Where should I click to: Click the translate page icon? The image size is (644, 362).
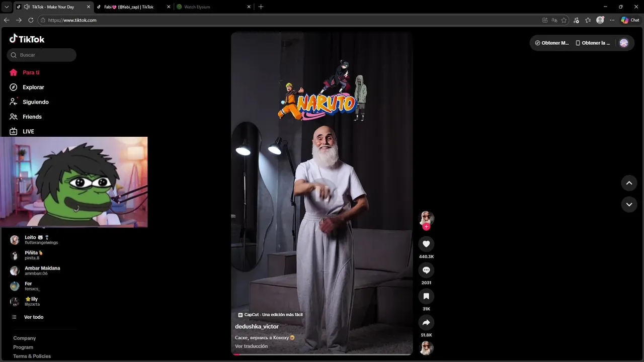point(554,20)
